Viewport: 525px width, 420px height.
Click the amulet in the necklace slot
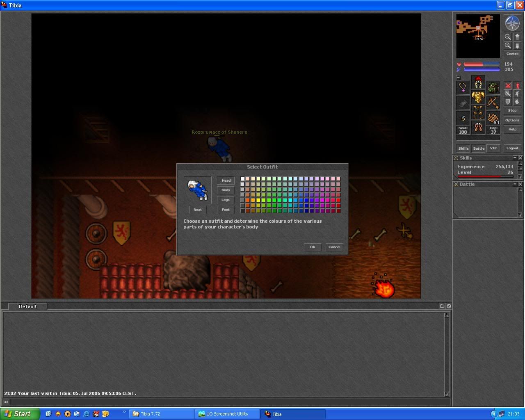coord(463,87)
